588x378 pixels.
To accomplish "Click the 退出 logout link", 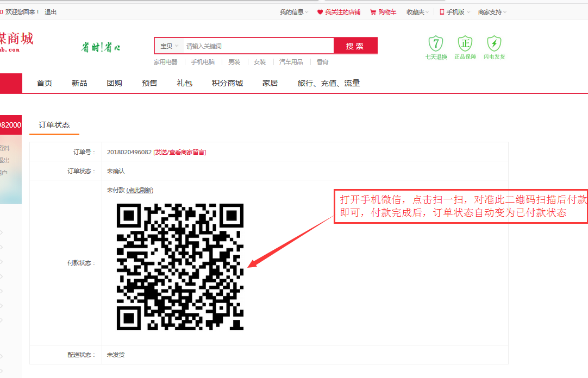I will (51, 12).
